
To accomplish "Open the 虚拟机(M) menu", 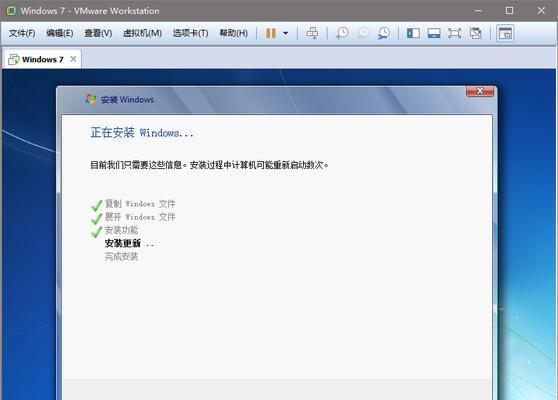I will tap(142, 33).
